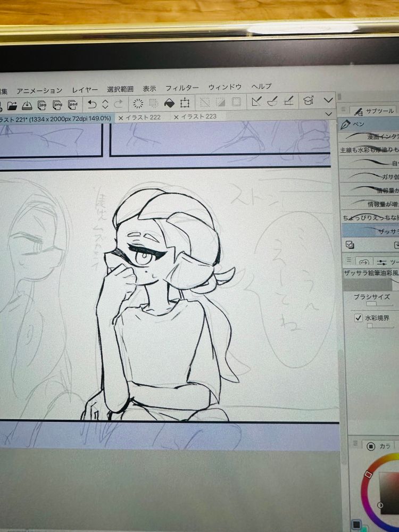
Task: Click the undo/redo stepper arrows
Action: tap(105, 104)
